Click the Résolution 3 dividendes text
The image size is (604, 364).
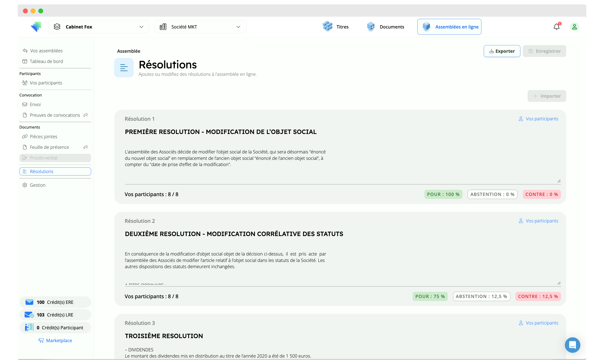click(x=218, y=353)
